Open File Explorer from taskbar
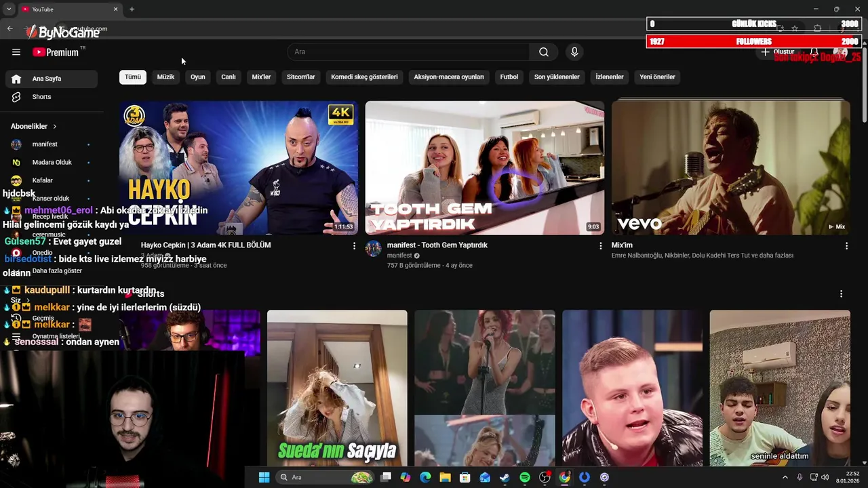868x488 pixels. click(445, 477)
